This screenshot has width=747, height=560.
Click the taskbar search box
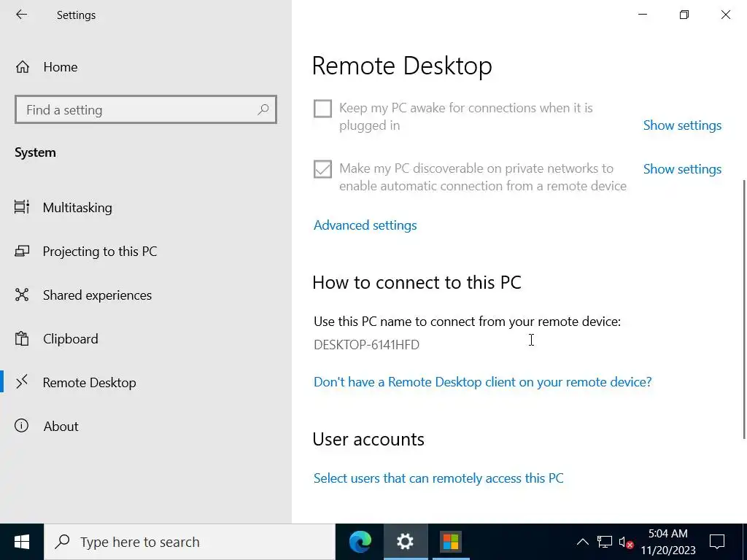(x=190, y=542)
